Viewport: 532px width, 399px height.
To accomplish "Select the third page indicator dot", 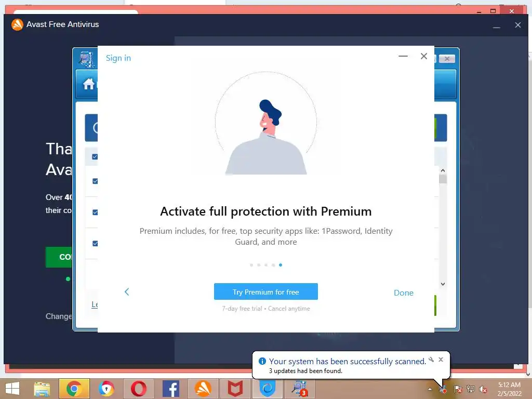I will pos(266,265).
